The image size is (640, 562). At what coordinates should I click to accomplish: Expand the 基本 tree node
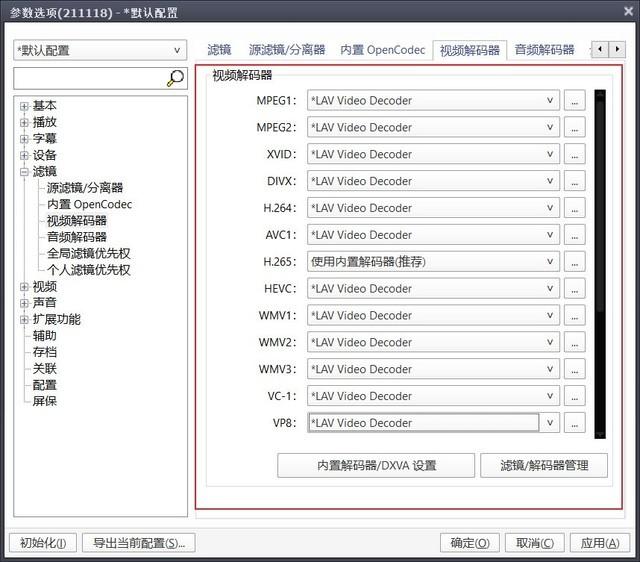click(x=24, y=106)
